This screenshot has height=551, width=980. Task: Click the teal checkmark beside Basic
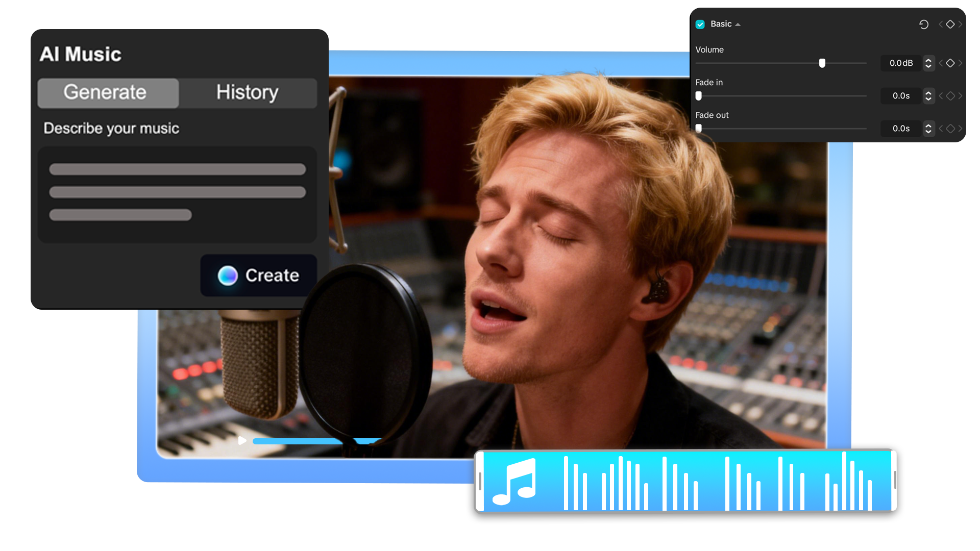(700, 24)
